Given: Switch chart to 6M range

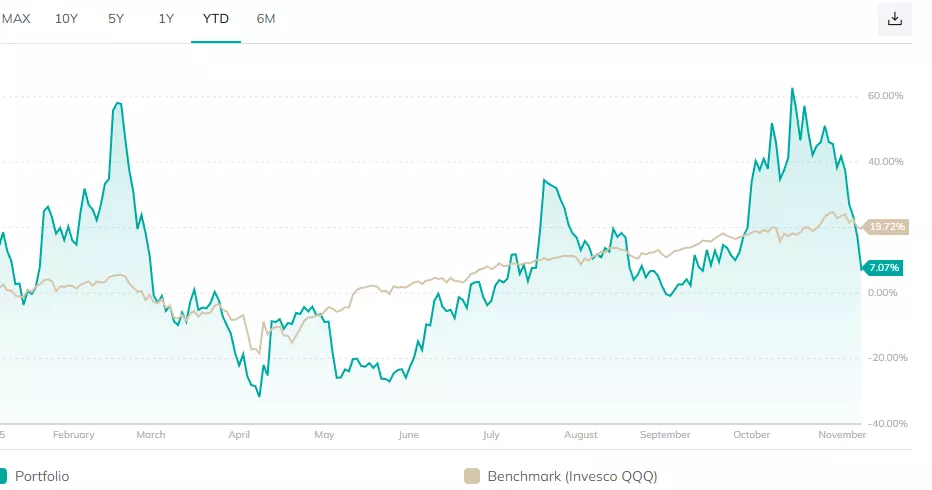Looking at the screenshot, I should pos(266,19).
